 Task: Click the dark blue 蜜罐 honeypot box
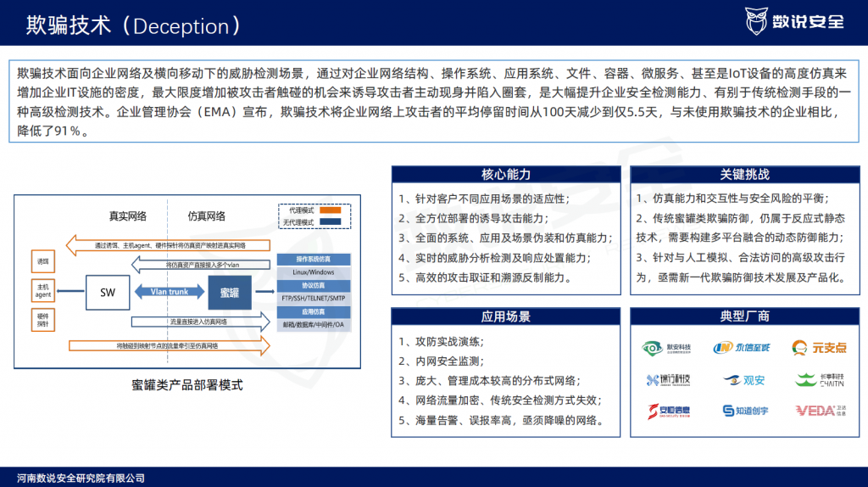click(230, 292)
